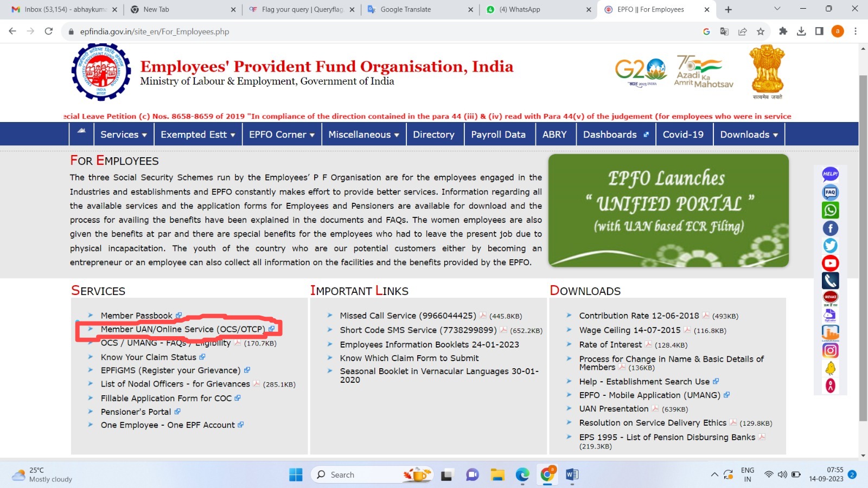Open the WhatsApp icon in page sidebar

click(x=830, y=210)
